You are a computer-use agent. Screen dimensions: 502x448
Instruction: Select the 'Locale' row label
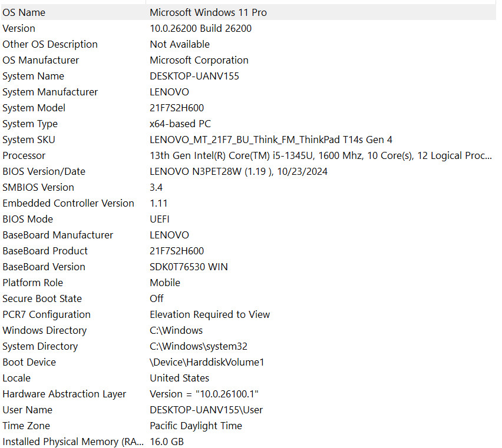coord(16,379)
